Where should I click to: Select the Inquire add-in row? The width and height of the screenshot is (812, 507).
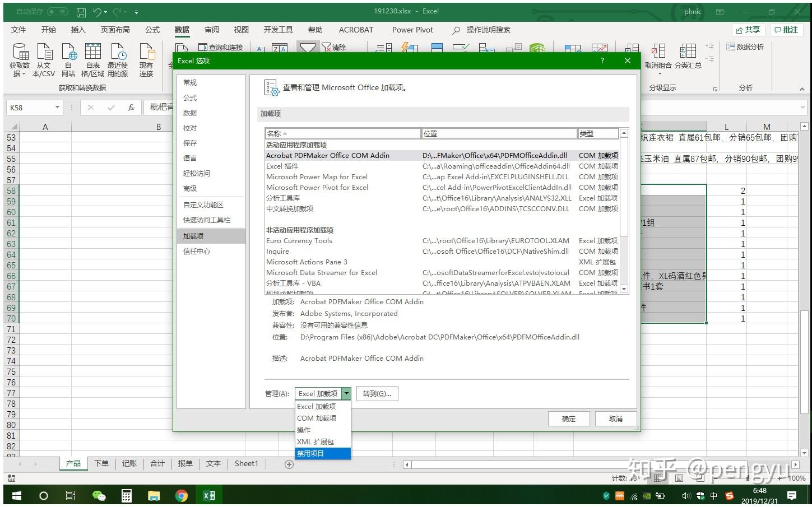(442, 251)
